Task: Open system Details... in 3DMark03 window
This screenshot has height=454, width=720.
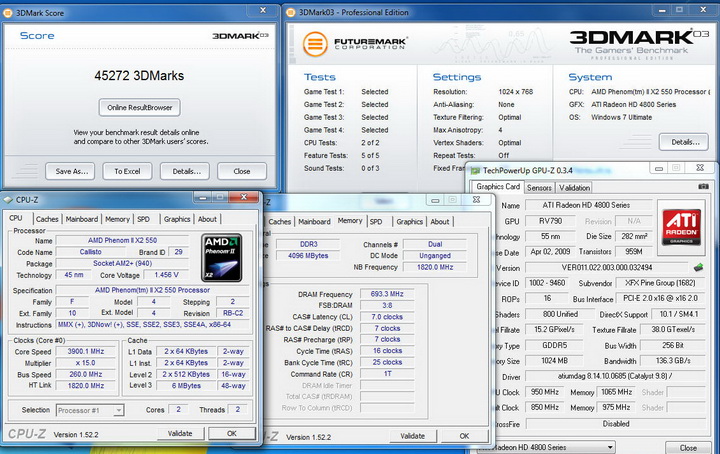Action: (x=684, y=142)
